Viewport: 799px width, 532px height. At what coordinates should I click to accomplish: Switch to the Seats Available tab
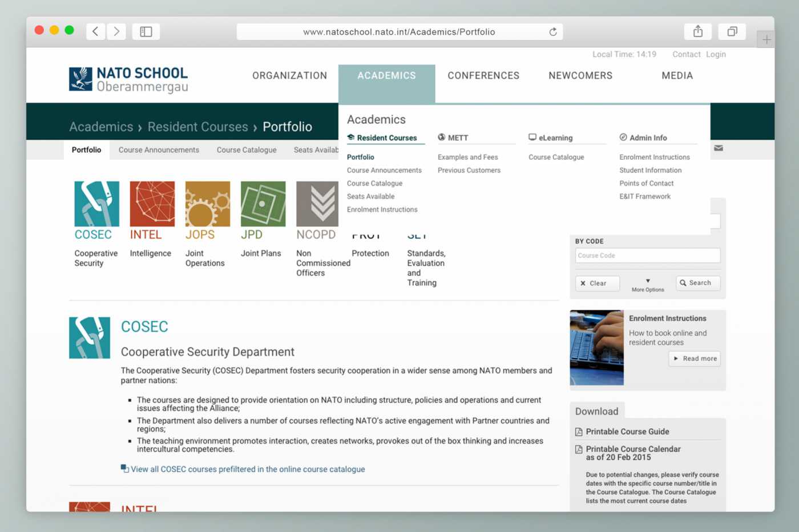(x=316, y=150)
